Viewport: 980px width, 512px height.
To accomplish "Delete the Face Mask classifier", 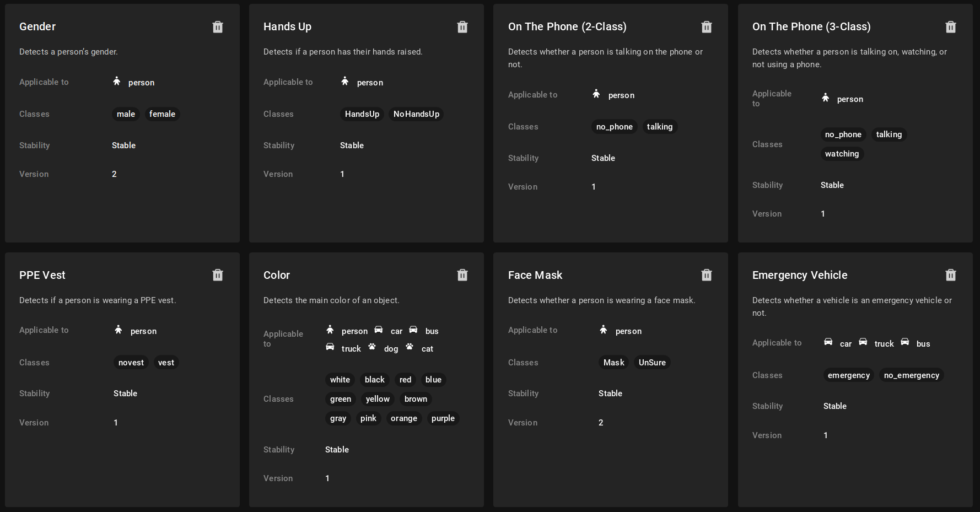I will [x=706, y=275].
